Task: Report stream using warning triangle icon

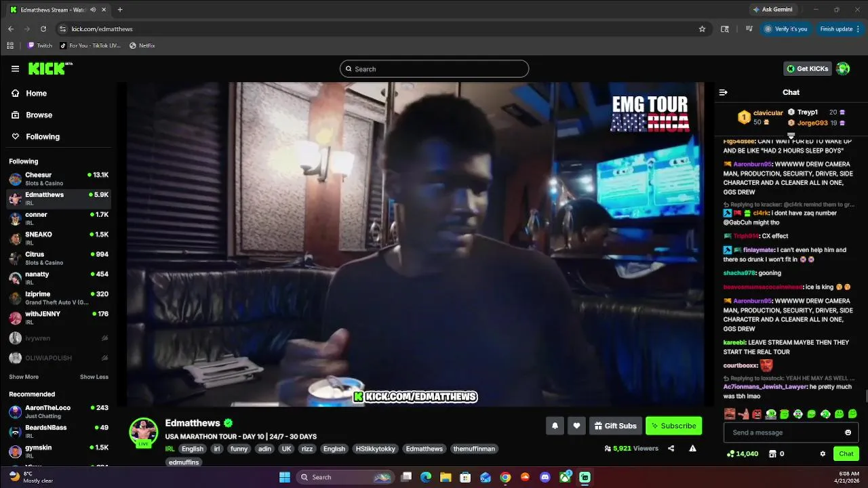Action: coord(692,448)
